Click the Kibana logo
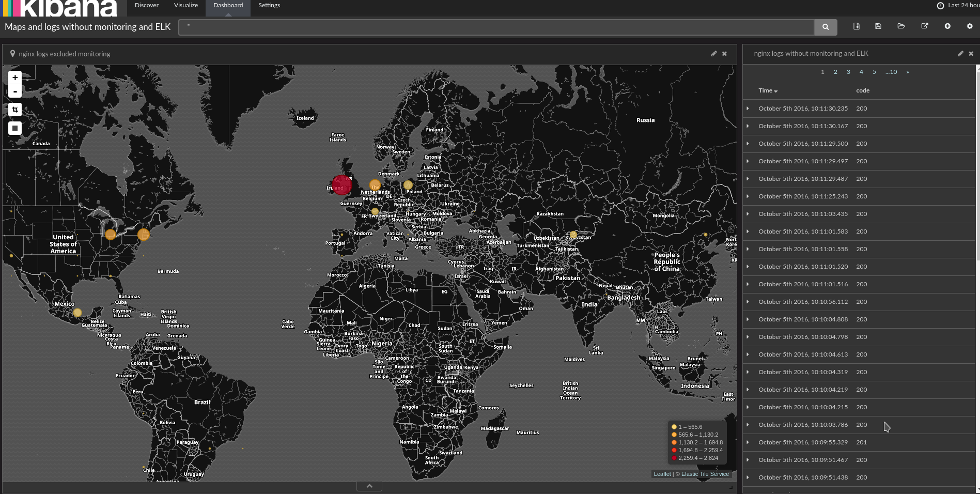980x494 pixels. point(60,8)
